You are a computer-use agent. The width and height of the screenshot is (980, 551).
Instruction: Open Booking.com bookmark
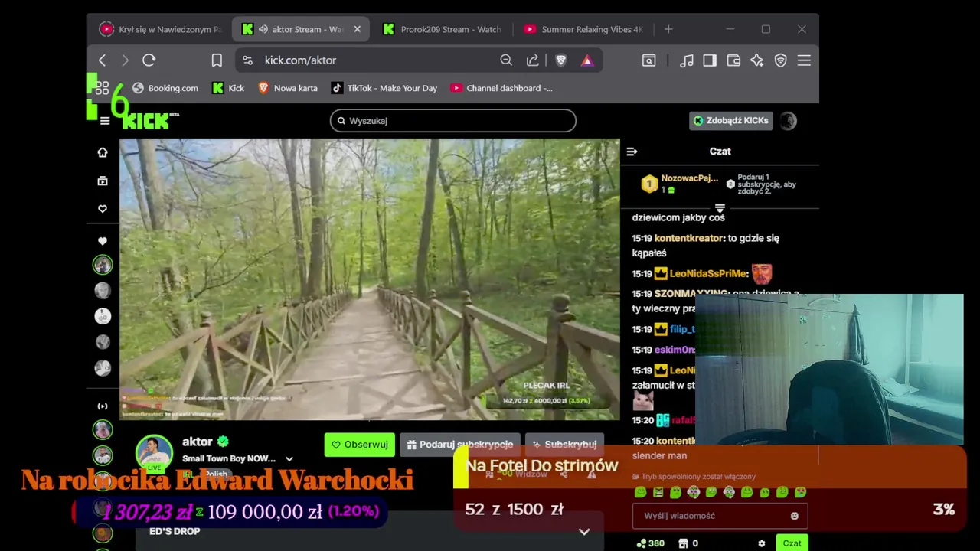click(165, 88)
